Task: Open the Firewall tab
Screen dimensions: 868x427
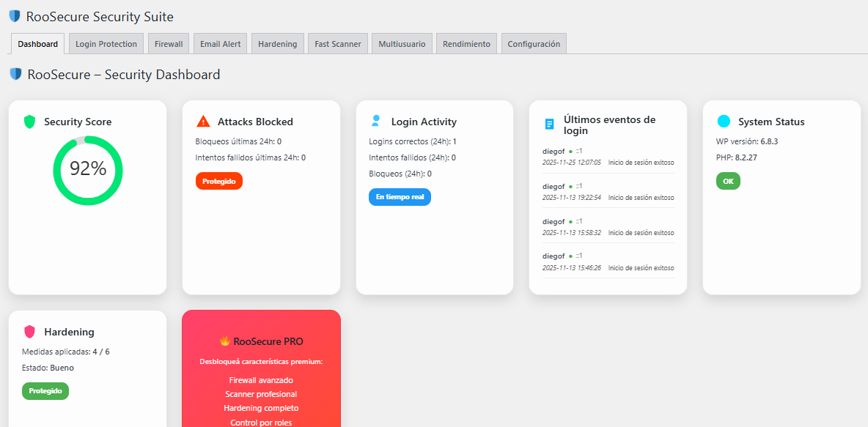Action: 169,44
